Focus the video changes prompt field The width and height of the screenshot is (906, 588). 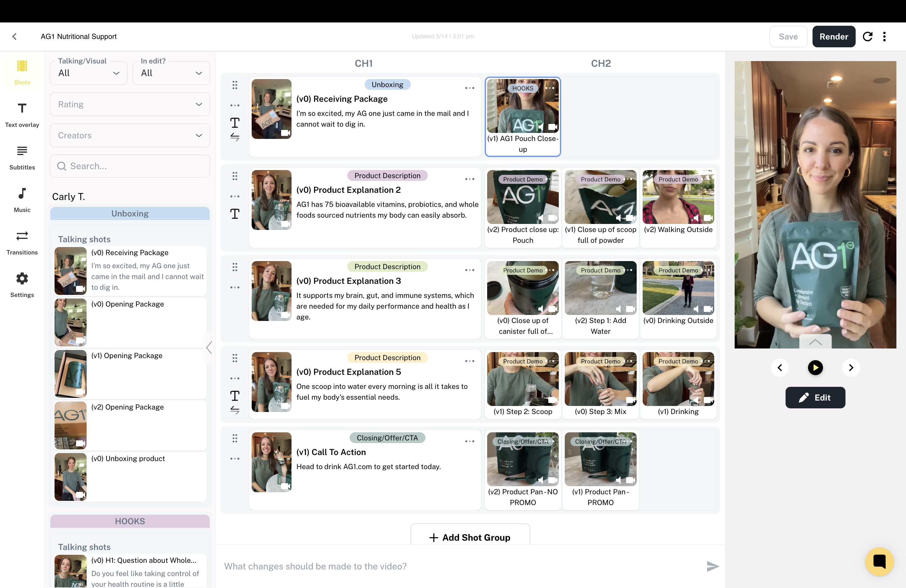point(460,566)
